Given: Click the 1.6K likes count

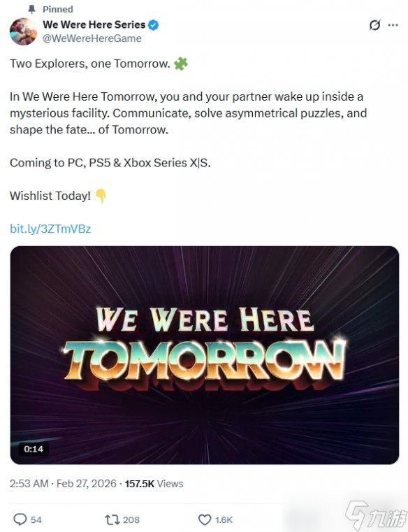Looking at the screenshot, I should (x=224, y=520).
